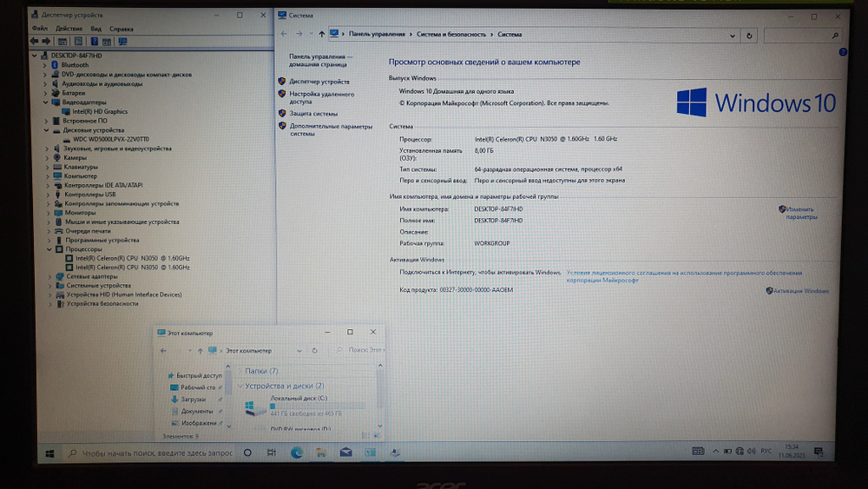Click refresh icon in Этот компьютер window
This screenshot has width=868, height=489.
pyautogui.click(x=314, y=351)
